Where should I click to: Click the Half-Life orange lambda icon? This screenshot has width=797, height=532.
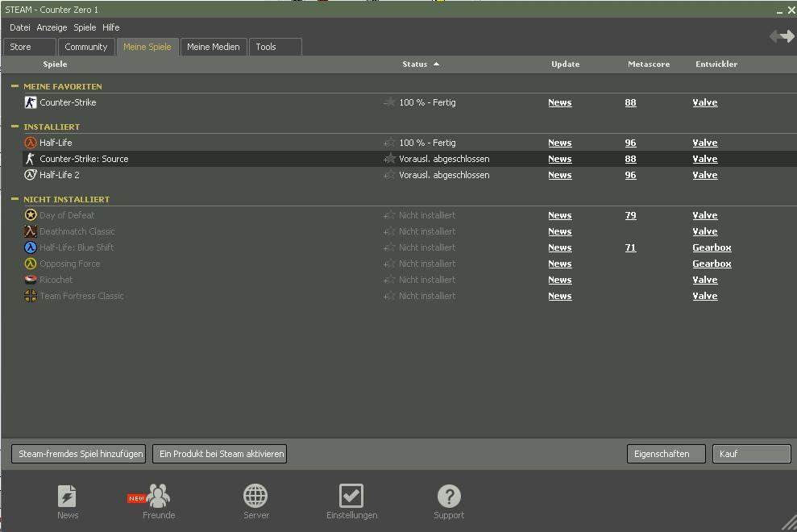click(x=31, y=143)
